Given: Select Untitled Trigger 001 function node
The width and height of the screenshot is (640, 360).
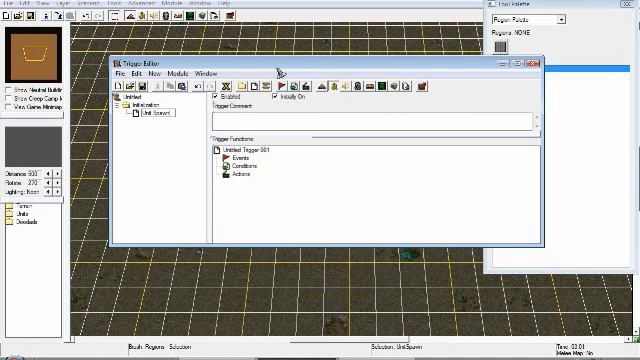Looking at the screenshot, I should point(246,150).
